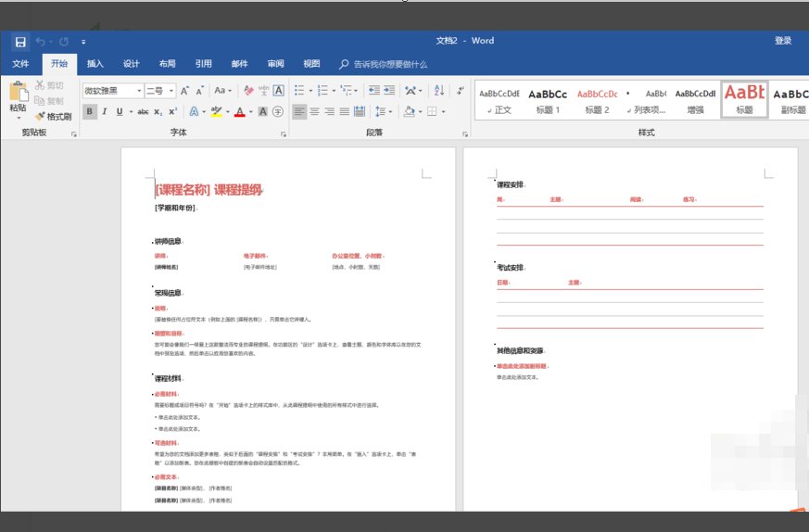Screen dimensions: 809x532
Task: Toggle Italic formatting
Action: coord(105,111)
